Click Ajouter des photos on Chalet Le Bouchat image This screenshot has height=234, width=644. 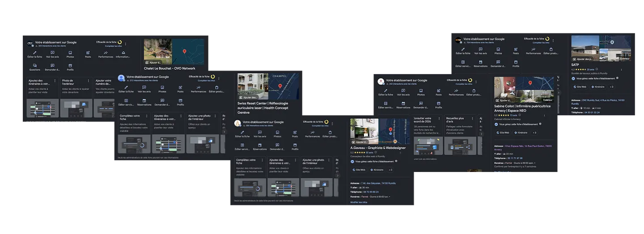point(153,63)
